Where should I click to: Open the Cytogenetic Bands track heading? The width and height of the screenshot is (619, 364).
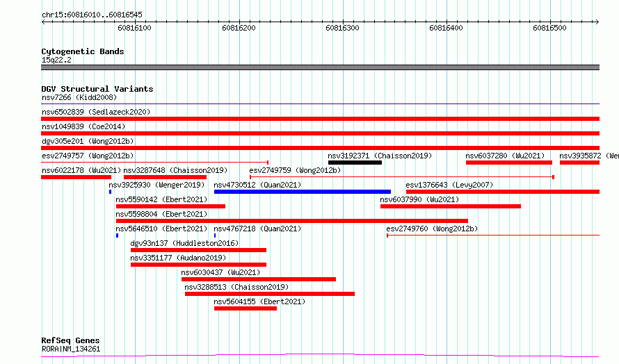[83, 51]
